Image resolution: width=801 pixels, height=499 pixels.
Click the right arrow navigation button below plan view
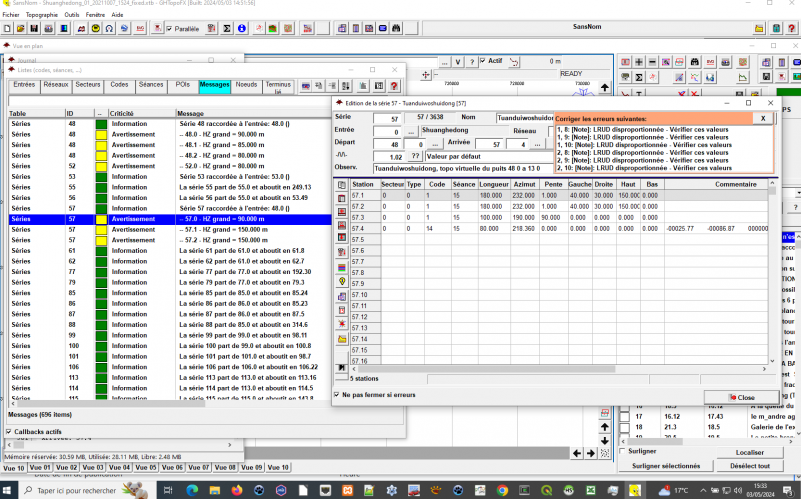tap(591, 453)
